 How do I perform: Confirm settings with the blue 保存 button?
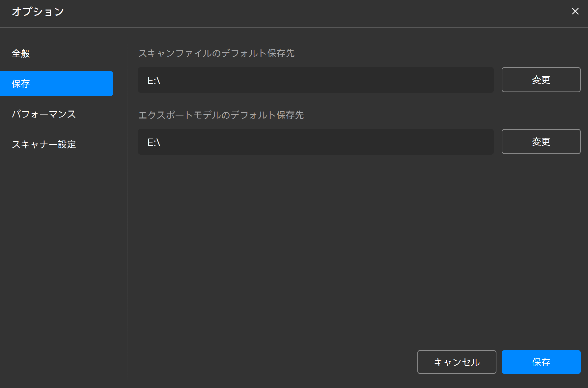pos(541,362)
